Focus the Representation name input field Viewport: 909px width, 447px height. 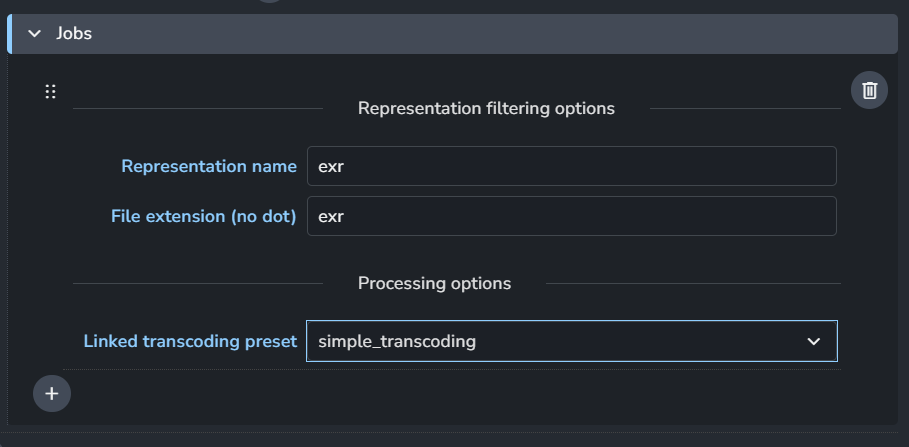[x=572, y=166]
